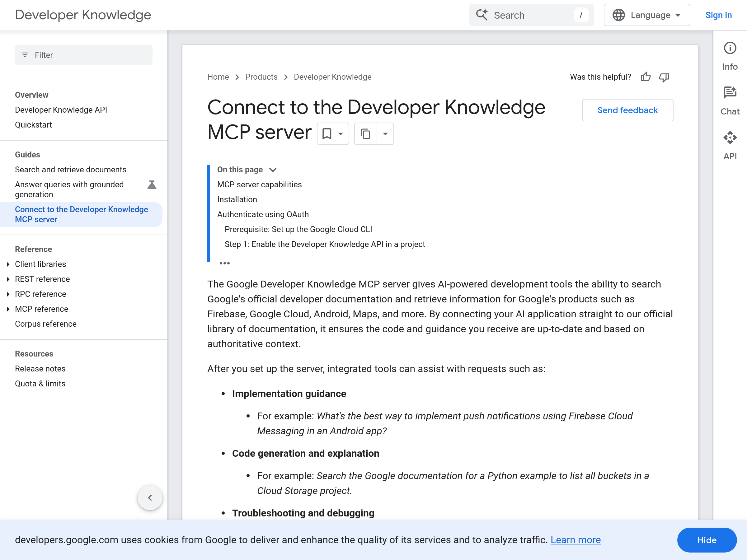Go to Developer Knowledge breadcrumb

click(332, 77)
